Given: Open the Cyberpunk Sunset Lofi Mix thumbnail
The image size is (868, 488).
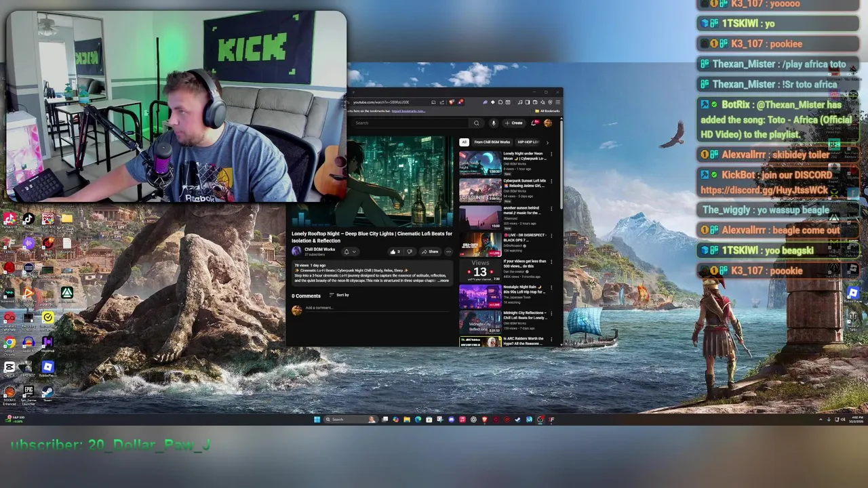Looking at the screenshot, I should 480,190.
